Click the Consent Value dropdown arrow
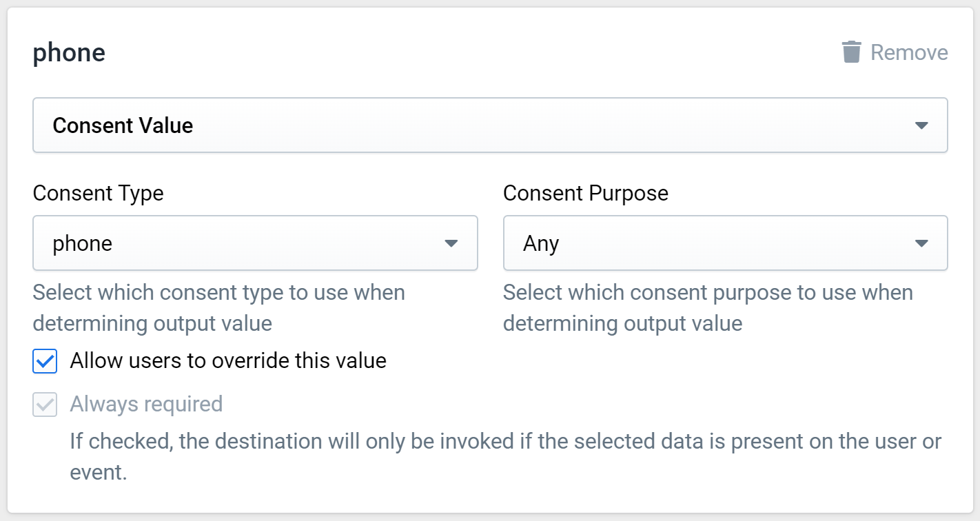The width and height of the screenshot is (980, 521). click(921, 125)
